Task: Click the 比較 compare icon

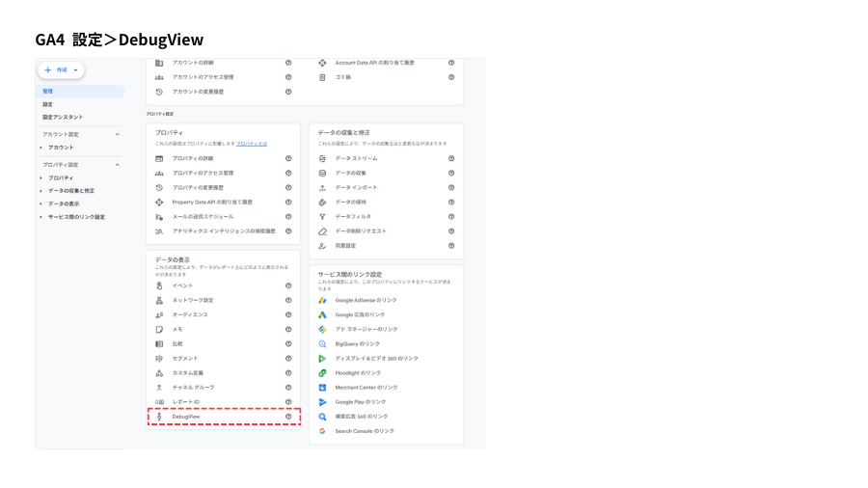Action: 159,344
